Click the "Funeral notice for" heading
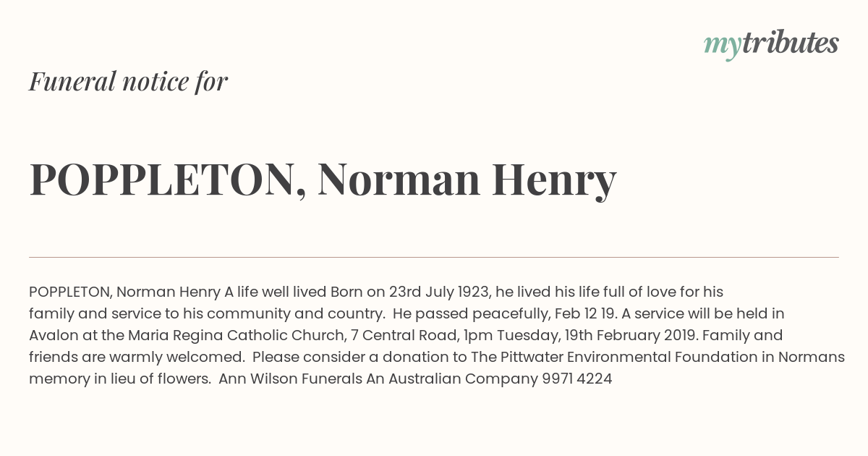 (128, 81)
